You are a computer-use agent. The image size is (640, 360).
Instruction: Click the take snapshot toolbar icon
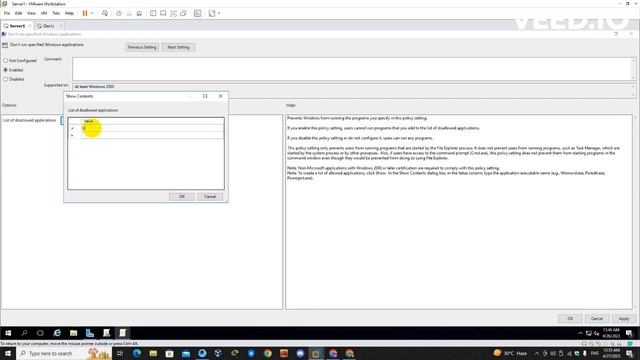tap(119, 13)
